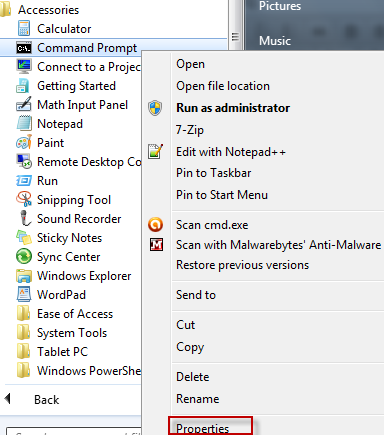Click the Ease of Access folder icon
The image size is (384, 435).
24,314
